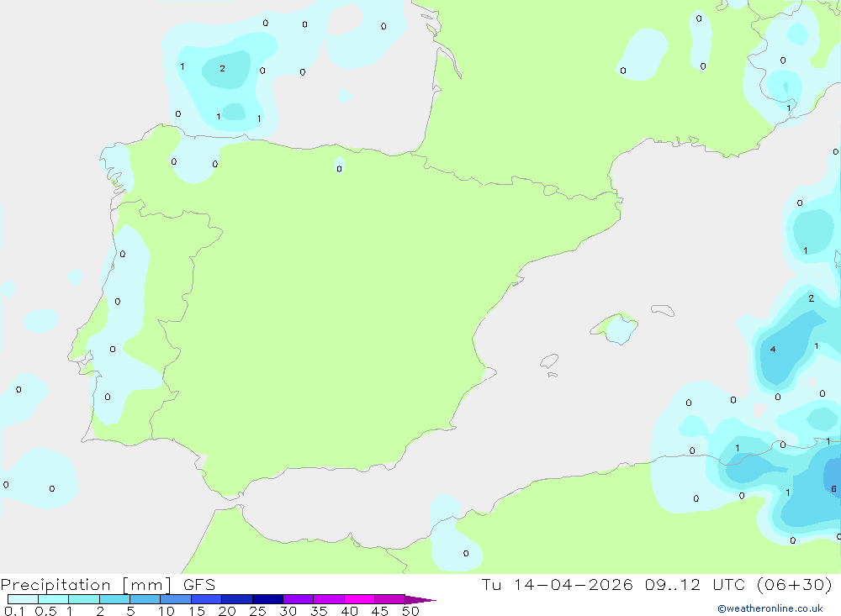Image resolution: width=841 pixels, height=616 pixels.
Task: Pick the 20–25 mm dark blue legend swatch
Action: pyautogui.click(x=236, y=599)
